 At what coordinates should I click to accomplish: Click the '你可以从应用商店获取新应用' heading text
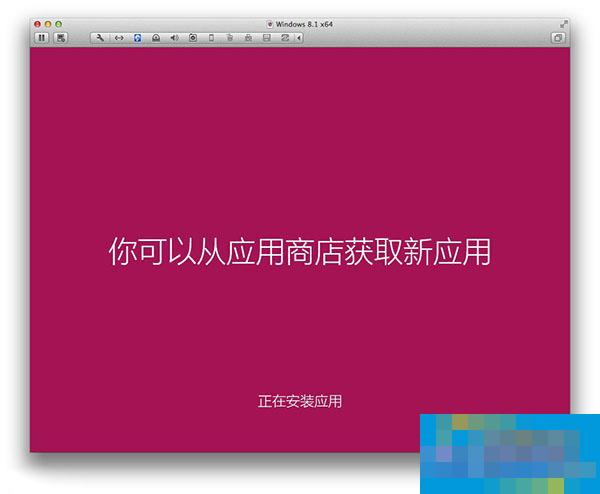300,251
